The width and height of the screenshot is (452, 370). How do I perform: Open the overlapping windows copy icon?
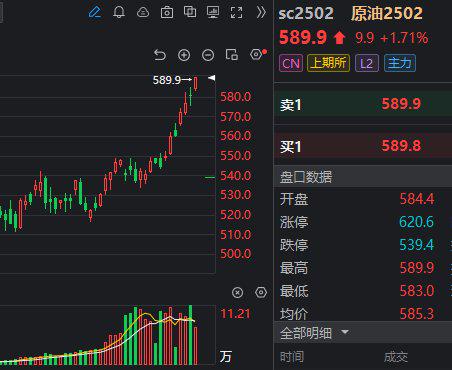pos(190,12)
